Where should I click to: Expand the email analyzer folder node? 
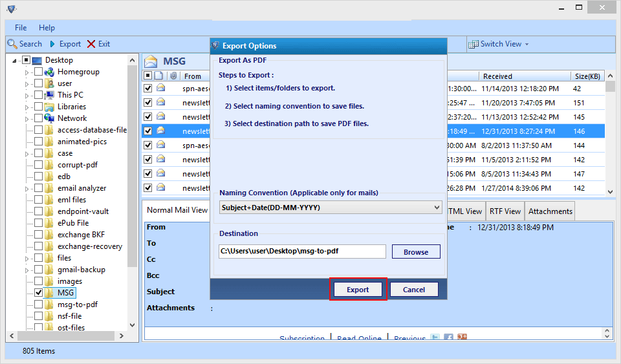27,189
